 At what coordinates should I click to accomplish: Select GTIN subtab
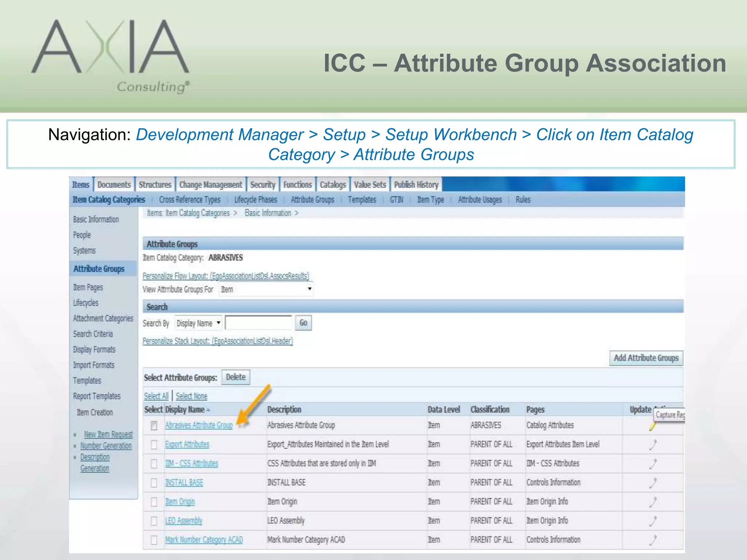[x=396, y=199]
